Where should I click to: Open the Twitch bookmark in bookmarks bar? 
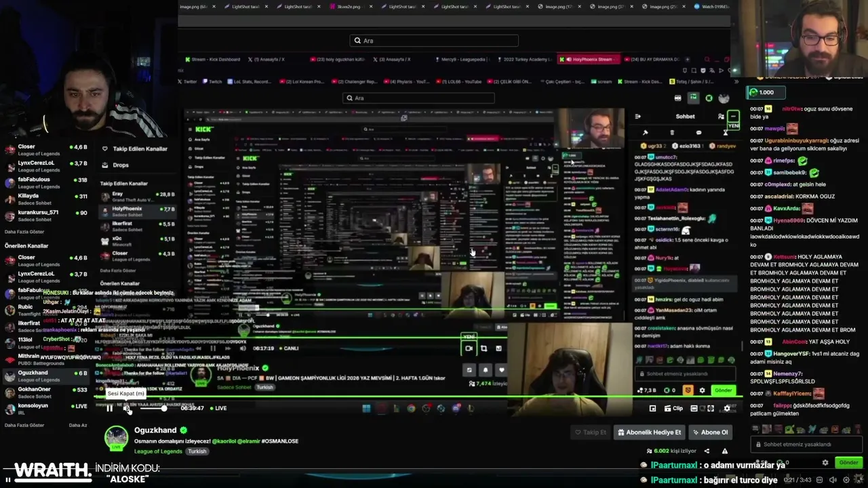tap(212, 81)
